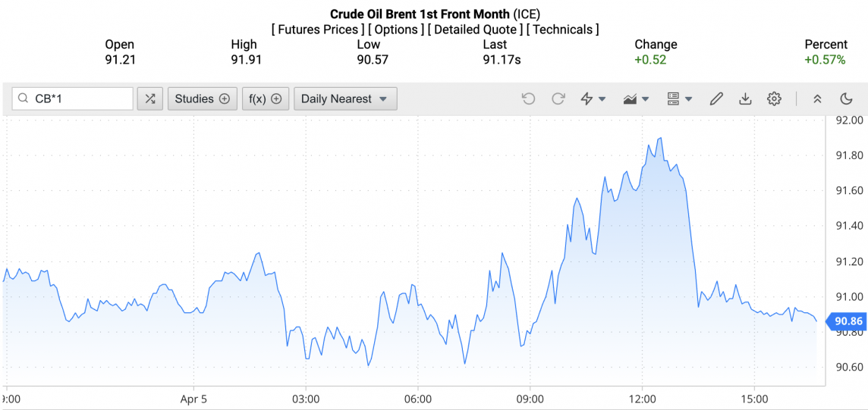Click the compare symbols shuffle icon
Viewport: 868px width, 410px height.
point(150,99)
